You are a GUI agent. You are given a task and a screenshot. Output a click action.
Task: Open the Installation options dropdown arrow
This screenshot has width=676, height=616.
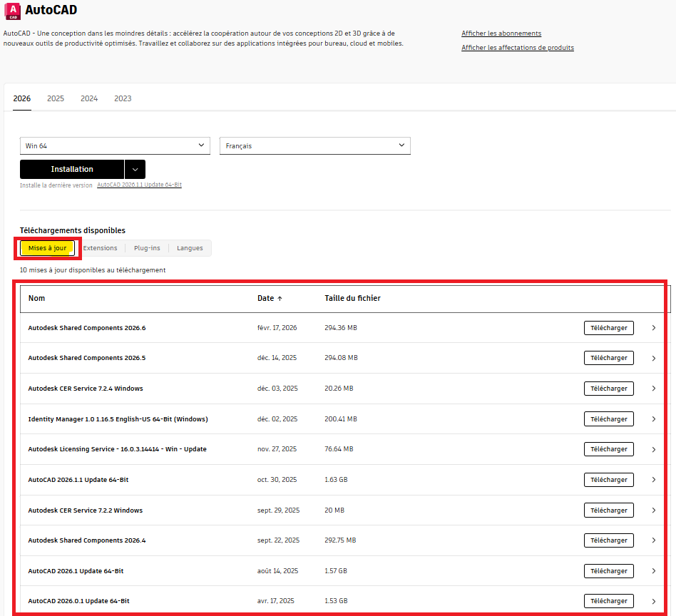[x=135, y=169]
